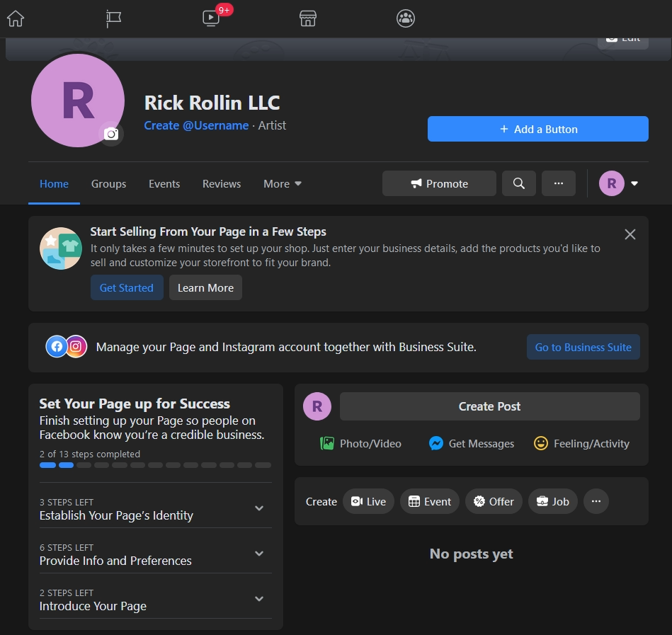Dismiss the Start Selling banner

tap(630, 234)
